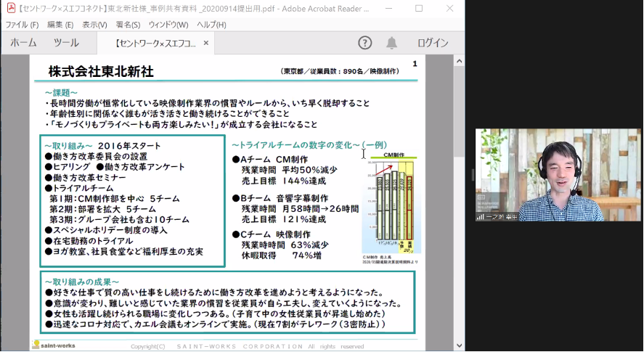
Task: Click the speaker's webcam video thumbnail
Action: coord(558,175)
